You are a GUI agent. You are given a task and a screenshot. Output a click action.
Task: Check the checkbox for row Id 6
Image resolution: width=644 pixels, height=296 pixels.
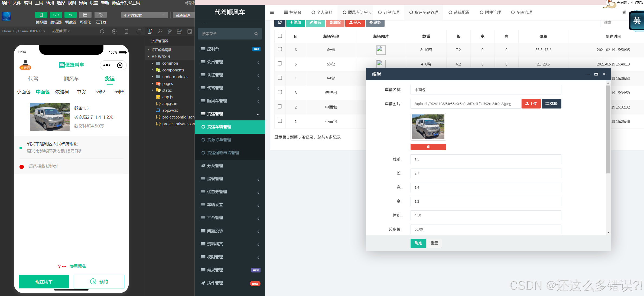click(280, 49)
